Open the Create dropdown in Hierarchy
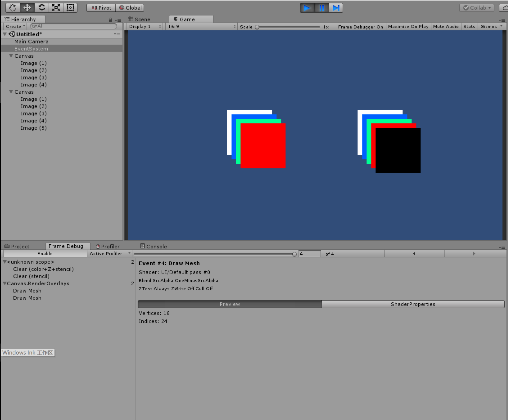Screen dimensions: 508x420 tap(15, 26)
